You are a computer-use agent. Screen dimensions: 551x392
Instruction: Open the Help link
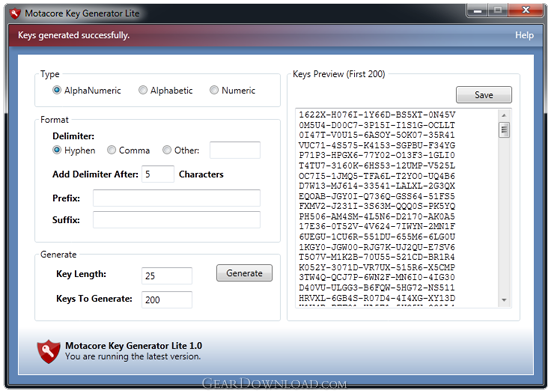[x=524, y=35]
